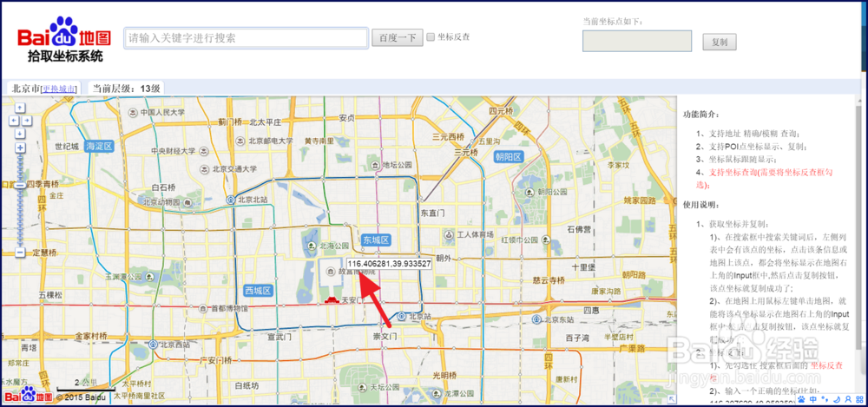Toggle IME punctuation mode icon

[x=825, y=398]
